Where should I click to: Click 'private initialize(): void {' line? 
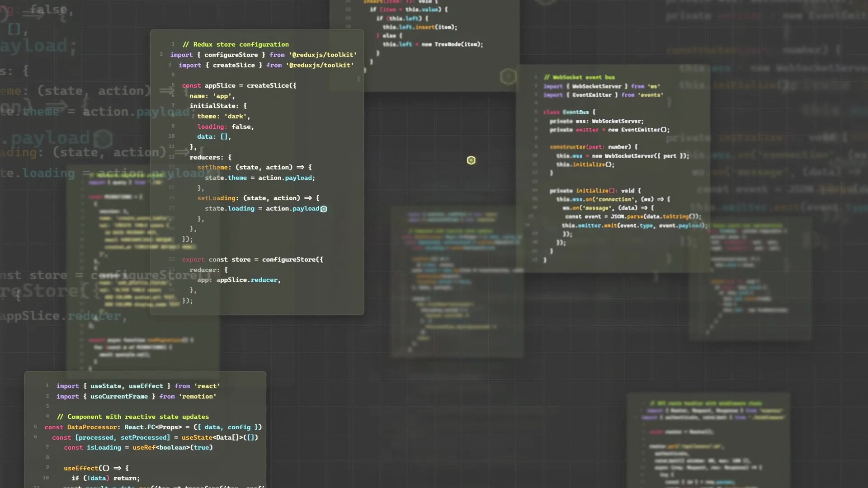click(595, 191)
